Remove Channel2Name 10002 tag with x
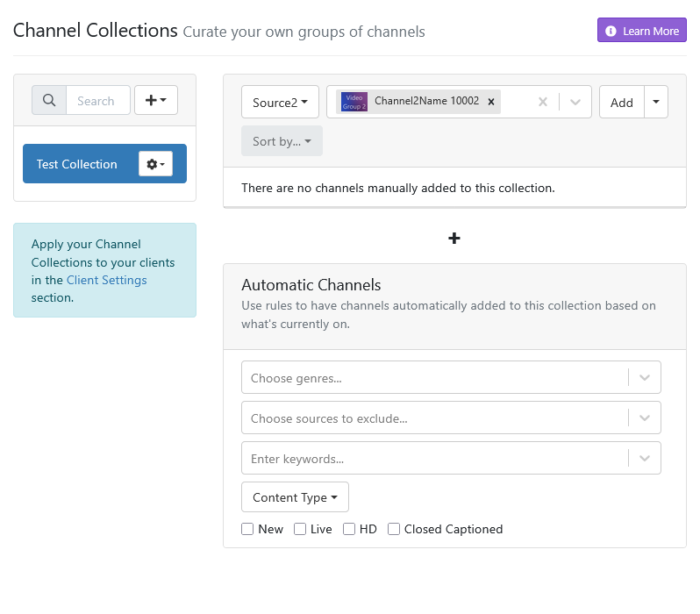Screen dimensions: 700x614 coord(491,102)
